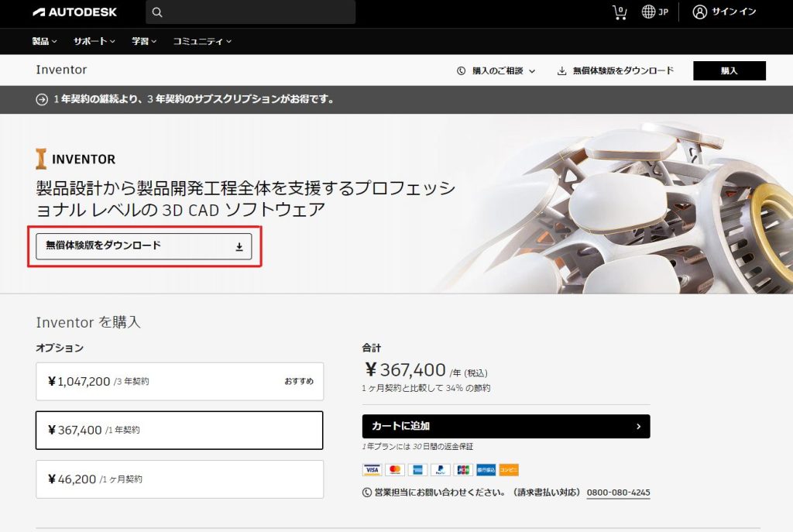Open the 購入のご相談 dropdown
Screen dimensions: 793x532
(x=496, y=70)
